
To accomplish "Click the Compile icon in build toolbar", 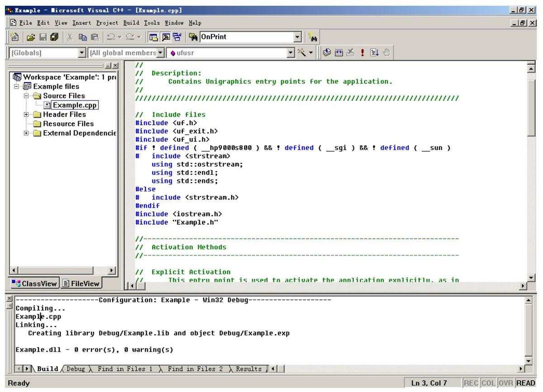I will pyautogui.click(x=327, y=53).
